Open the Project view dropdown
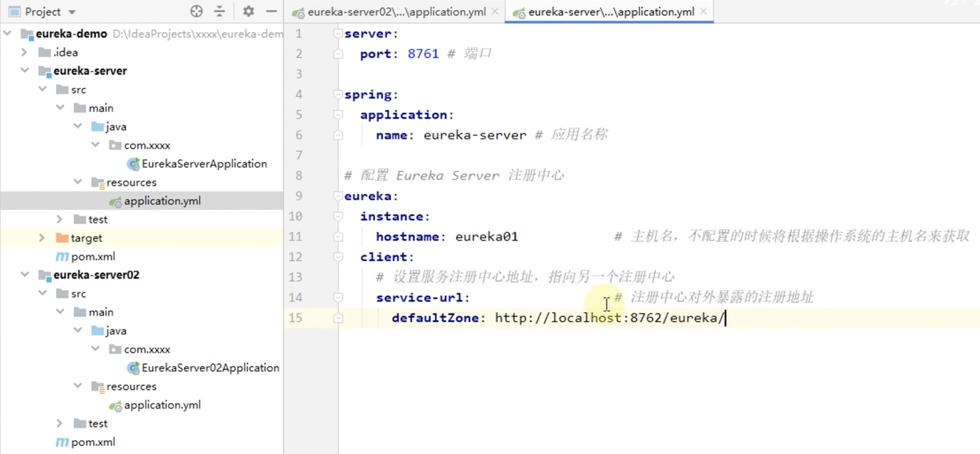Viewport: 980px width, 454px height. click(72, 12)
